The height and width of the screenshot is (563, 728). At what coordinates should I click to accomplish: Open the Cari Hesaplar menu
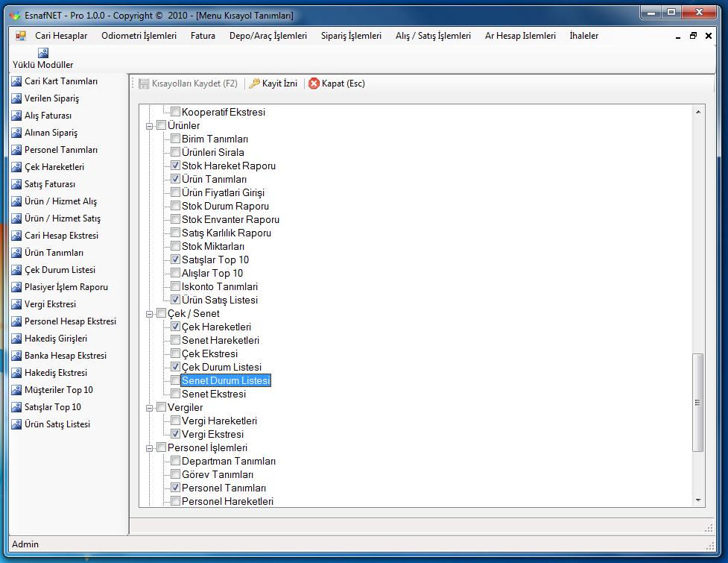[x=61, y=36]
